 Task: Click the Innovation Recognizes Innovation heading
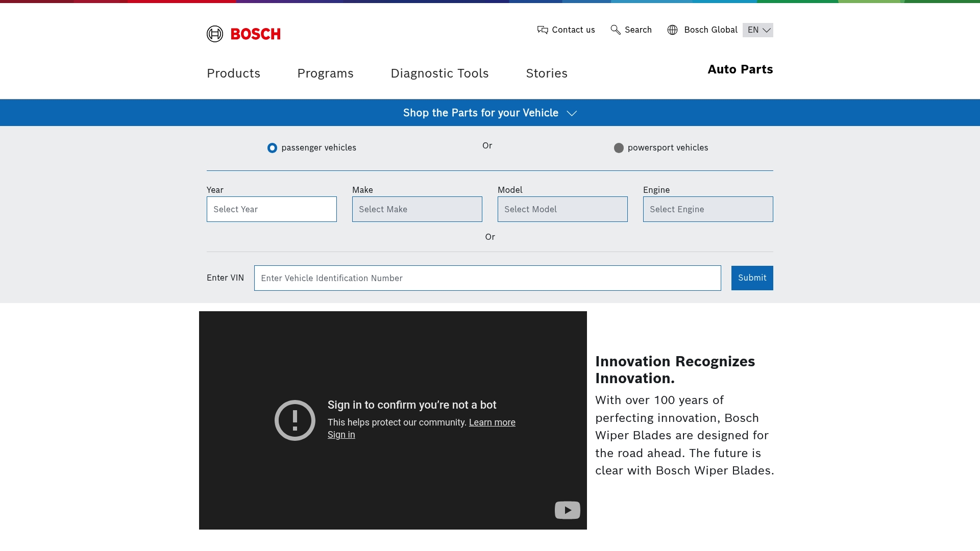tap(675, 370)
